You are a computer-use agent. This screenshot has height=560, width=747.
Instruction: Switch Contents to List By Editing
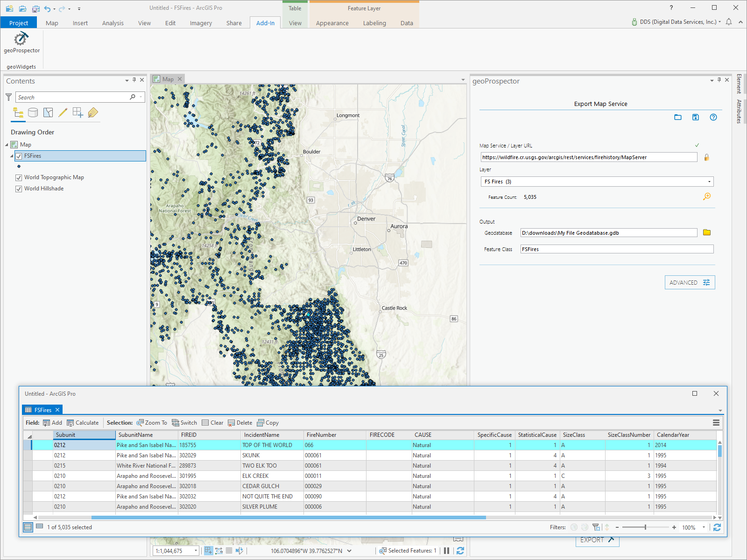(63, 112)
